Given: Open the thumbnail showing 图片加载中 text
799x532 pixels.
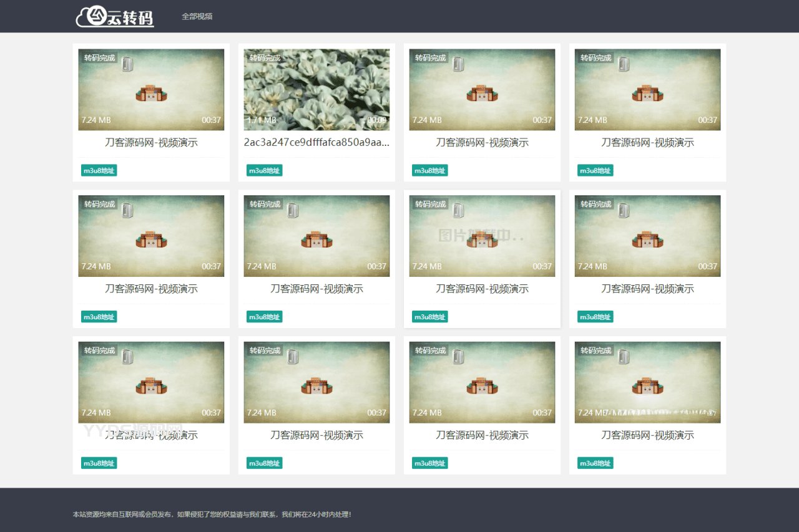Looking at the screenshot, I should click(x=482, y=236).
